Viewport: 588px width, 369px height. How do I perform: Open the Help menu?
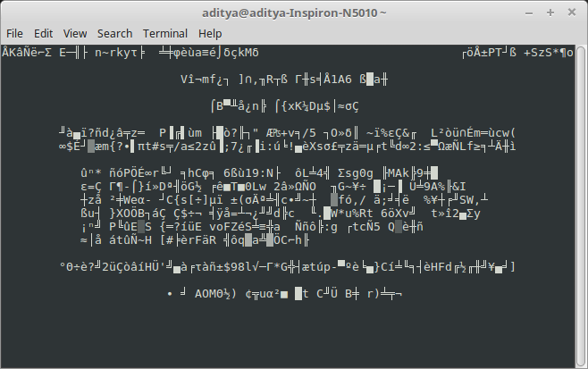click(x=210, y=33)
